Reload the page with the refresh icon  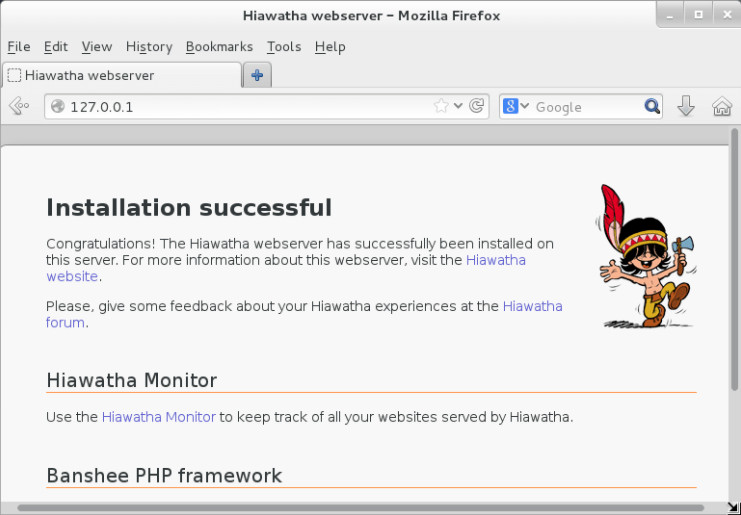click(x=476, y=106)
